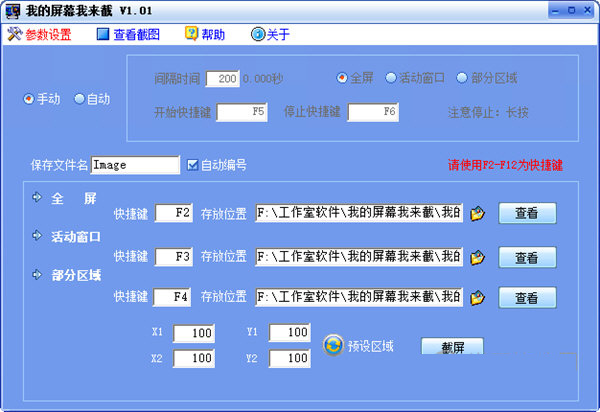Browse folder icon for 全屏 save path

pos(478,213)
